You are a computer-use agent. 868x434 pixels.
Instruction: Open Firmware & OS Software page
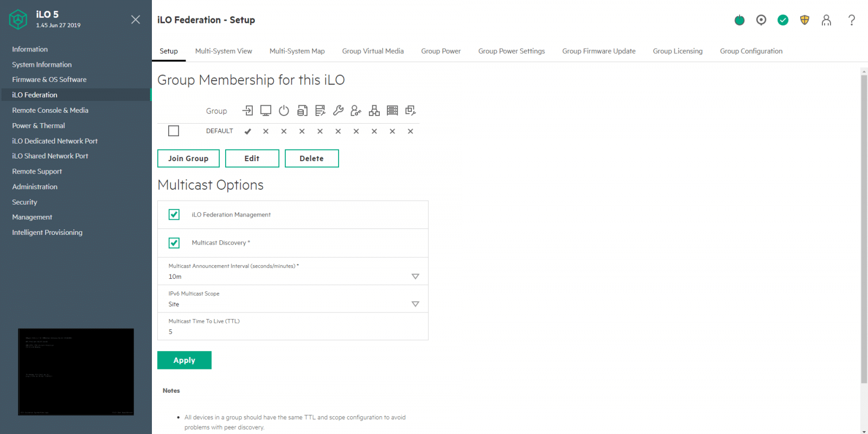pyautogui.click(x=49, y=80)
